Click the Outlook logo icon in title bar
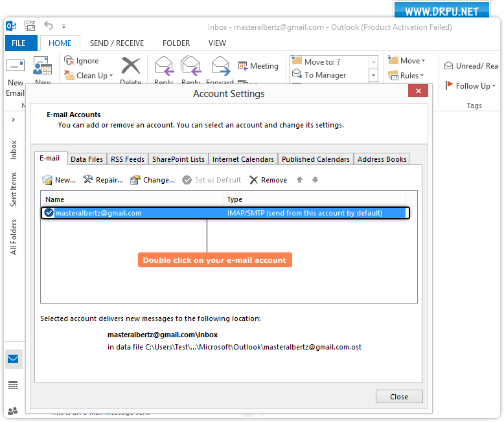 [11, 26]
